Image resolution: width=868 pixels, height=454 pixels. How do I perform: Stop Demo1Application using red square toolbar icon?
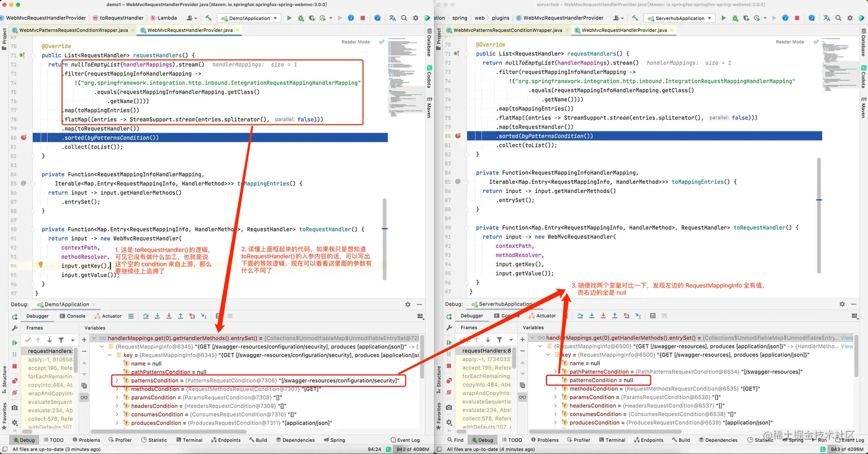363,18
